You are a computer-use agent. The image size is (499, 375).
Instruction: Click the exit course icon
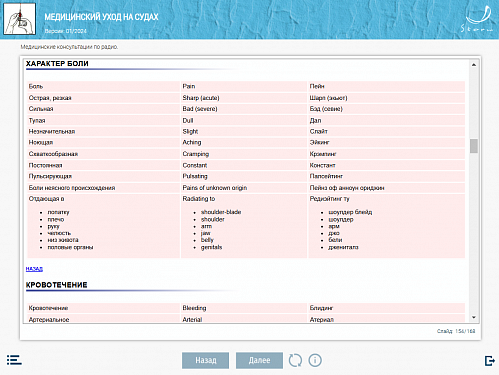pyautogui.click(x=489, y=361)
